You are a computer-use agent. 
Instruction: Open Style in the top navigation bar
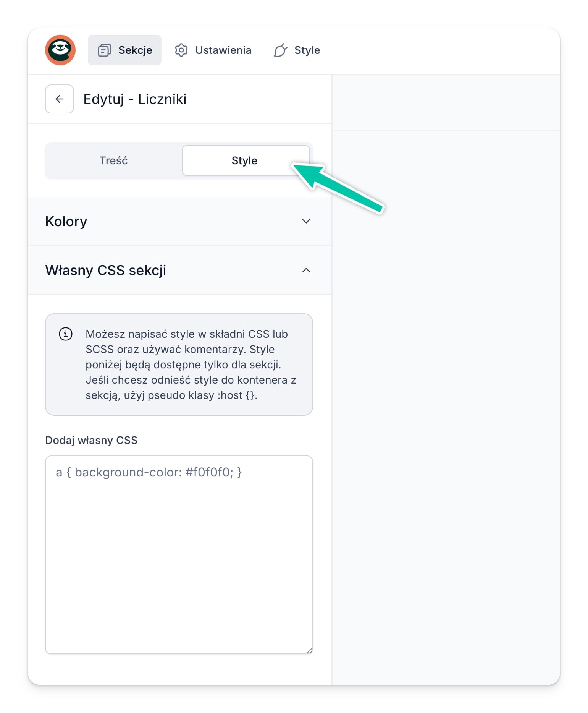click(x=297, y=50)
